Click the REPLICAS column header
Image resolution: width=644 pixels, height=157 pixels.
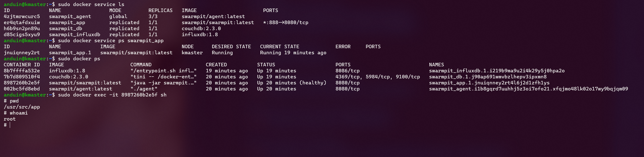[x=160, y=11]
